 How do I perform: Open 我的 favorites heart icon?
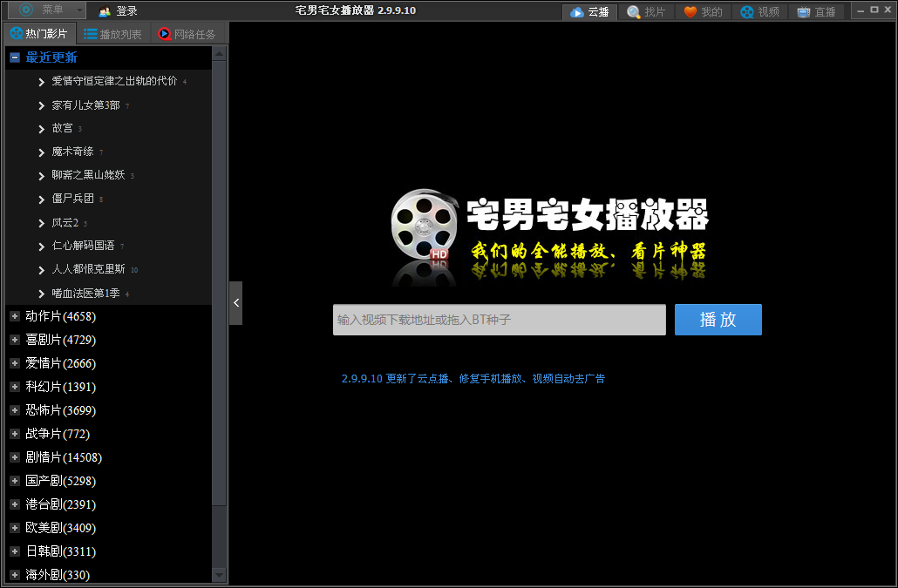691,12
